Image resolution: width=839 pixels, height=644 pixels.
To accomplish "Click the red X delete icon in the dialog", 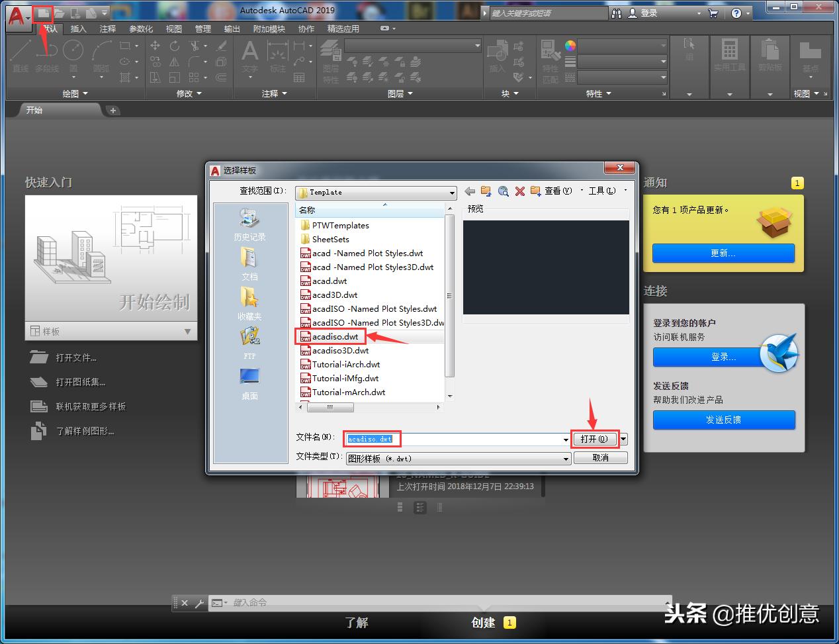I will [520, 191].
